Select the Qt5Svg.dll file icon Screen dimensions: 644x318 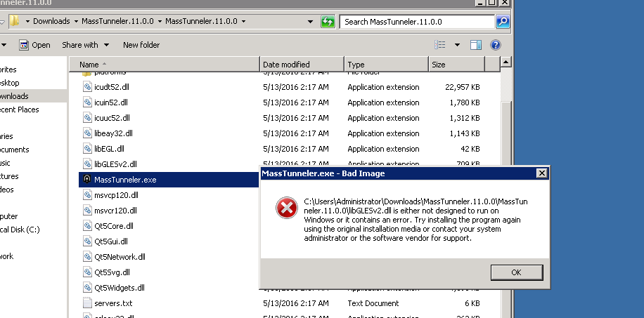coord(87,272)
